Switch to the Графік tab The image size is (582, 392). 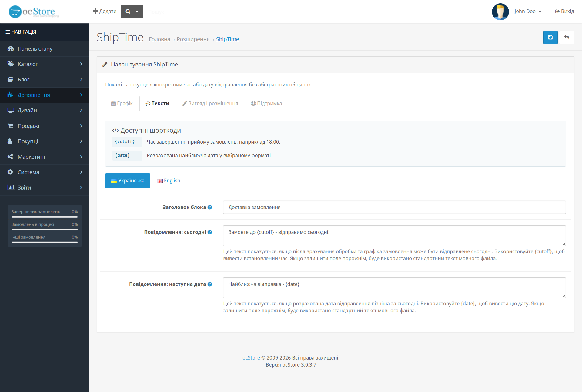(x=122, y=104)
